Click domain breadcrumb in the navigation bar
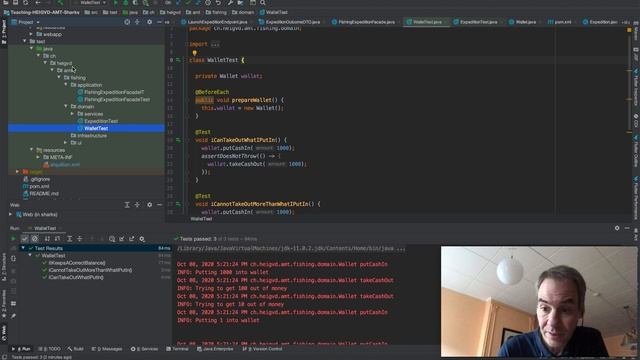 pyautogui.click(x=243, y=12)
